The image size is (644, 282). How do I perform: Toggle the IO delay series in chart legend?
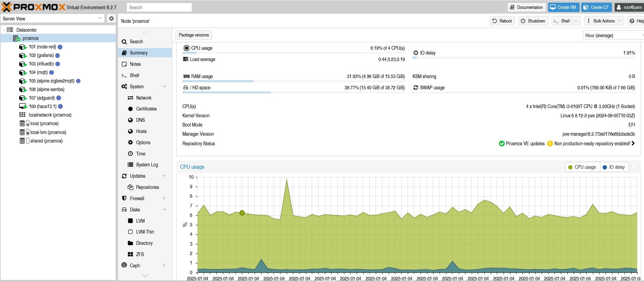(x=614, y=167)
